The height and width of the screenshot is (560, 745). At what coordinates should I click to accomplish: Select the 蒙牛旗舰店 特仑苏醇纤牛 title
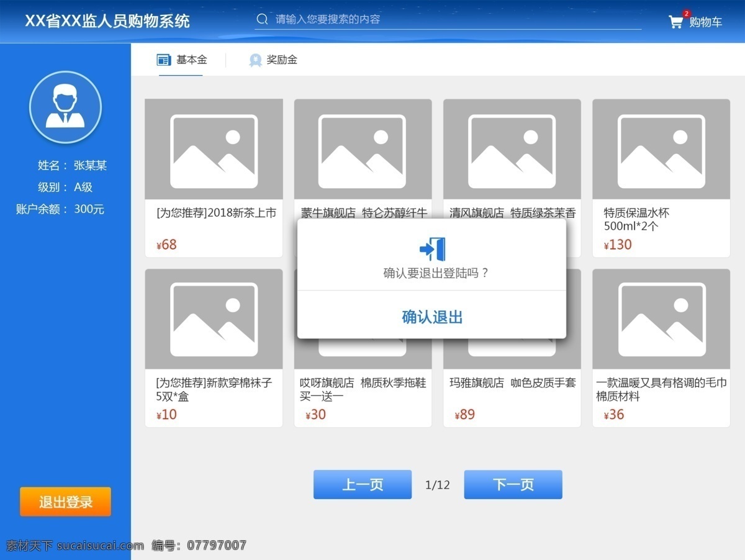(x=364, y=212)
